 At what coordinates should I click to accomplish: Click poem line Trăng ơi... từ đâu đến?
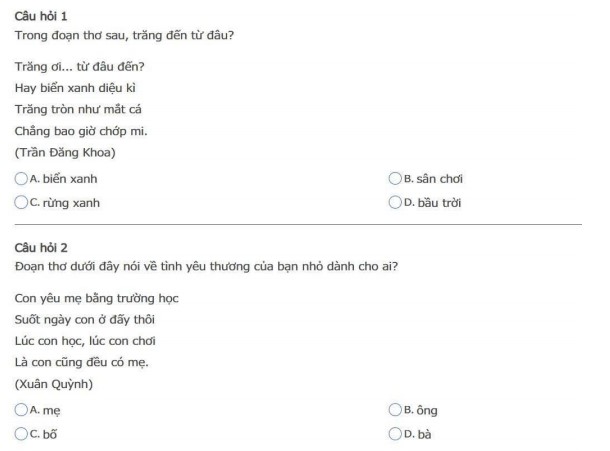click(x=81, y=66)
